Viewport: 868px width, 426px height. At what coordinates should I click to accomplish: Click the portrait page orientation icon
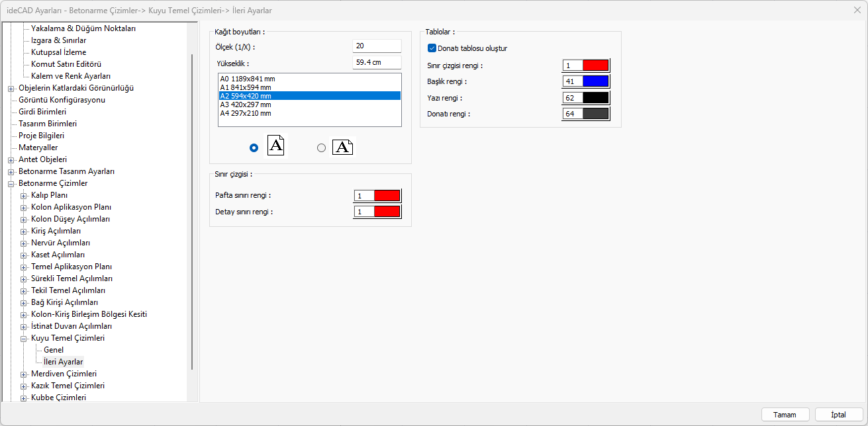point(276,146)
